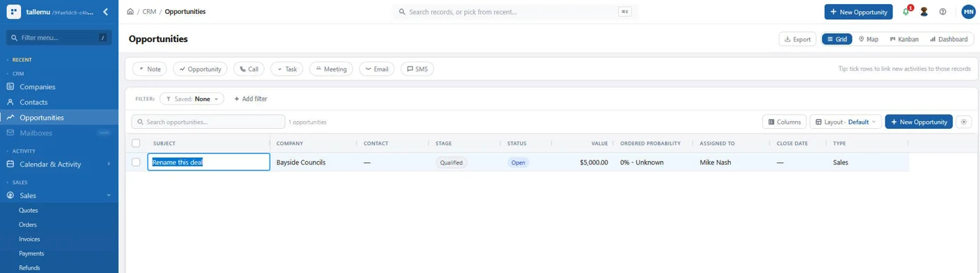Open Payments under Sales
The image size is (980, 273).
point(31,253)
